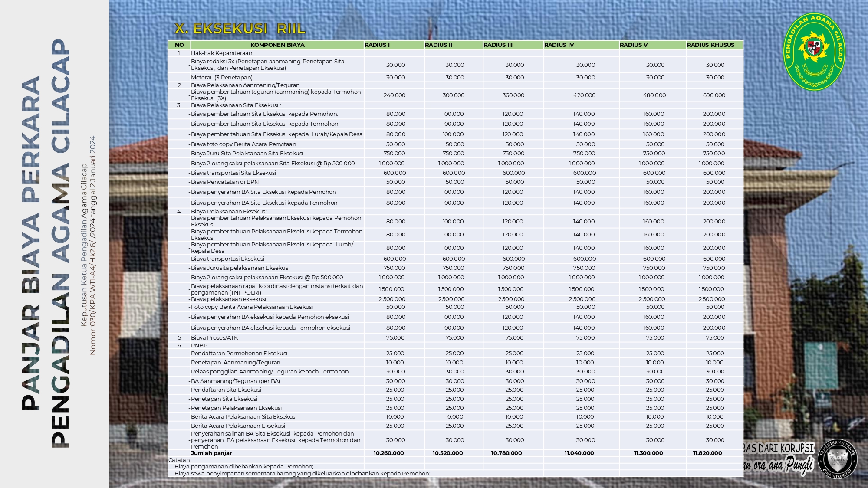Viewport: 868px width, 488px height.
Task: Click the RADIUS I column header
Action: (394, 45)
